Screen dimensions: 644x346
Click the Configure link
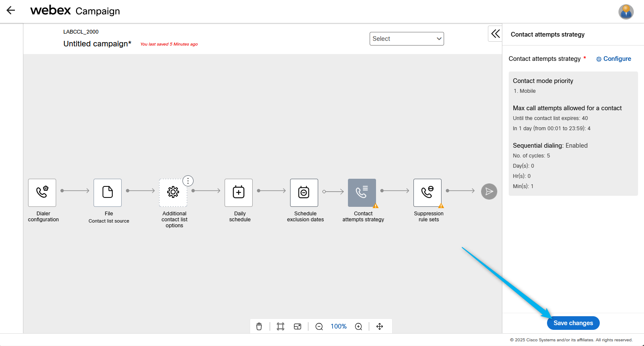(x=614, y=59)
